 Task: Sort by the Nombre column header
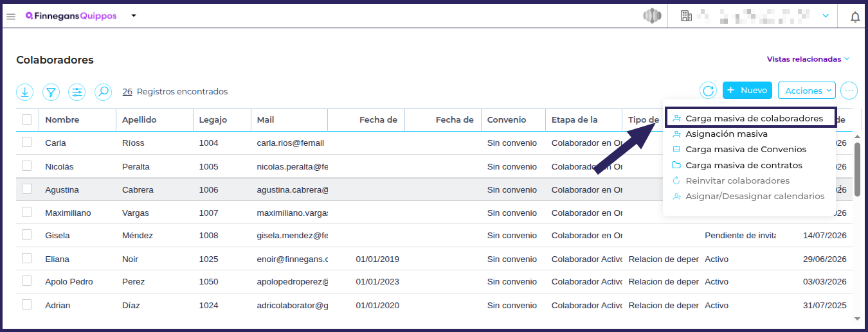tap(62, 119)
